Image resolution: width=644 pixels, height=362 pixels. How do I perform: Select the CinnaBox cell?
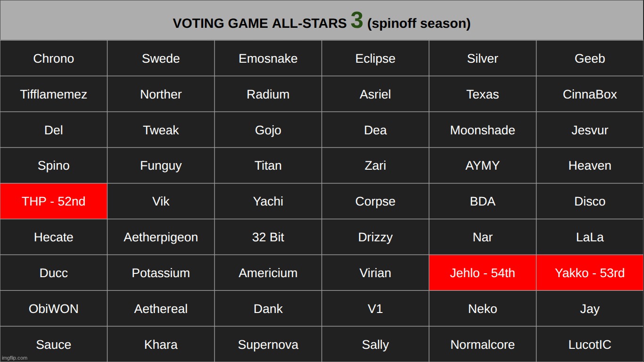click(590, 94)
